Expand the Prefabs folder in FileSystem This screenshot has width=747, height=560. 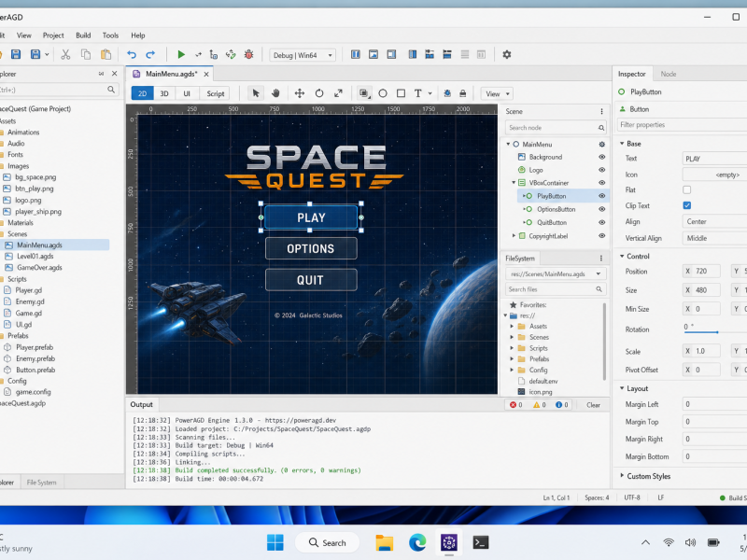pos(512,359)
